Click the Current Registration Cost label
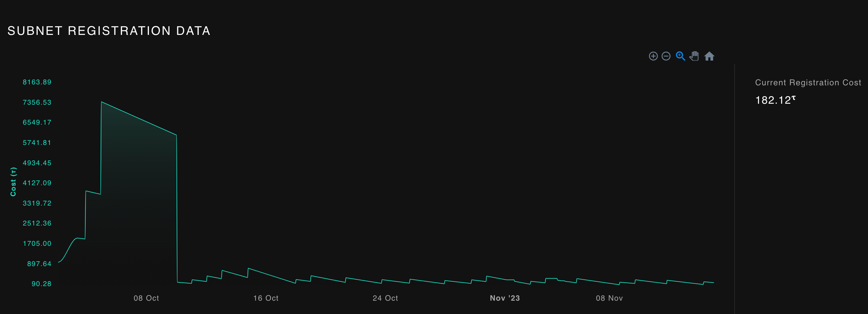 pos(808,83)
